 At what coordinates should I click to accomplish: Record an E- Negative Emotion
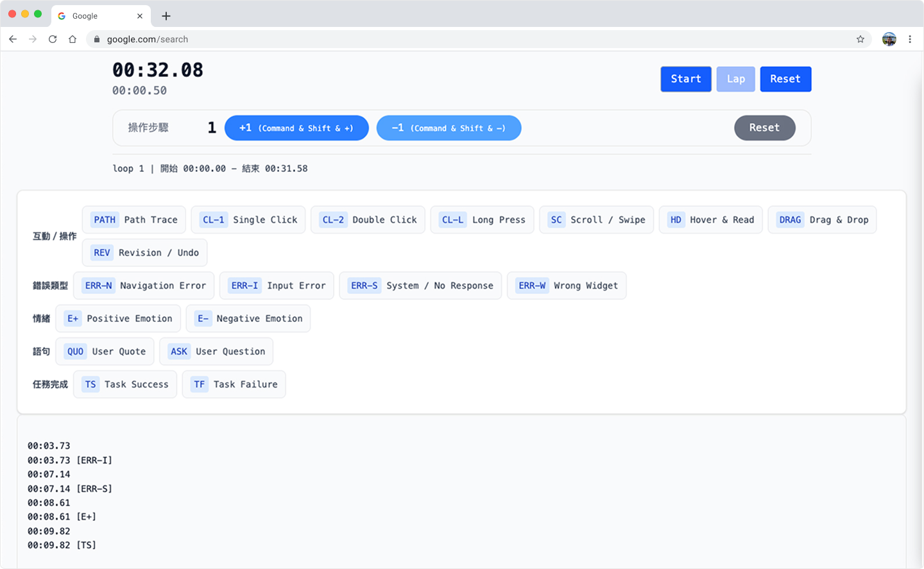pyautogui.click(x=248, y=318)
